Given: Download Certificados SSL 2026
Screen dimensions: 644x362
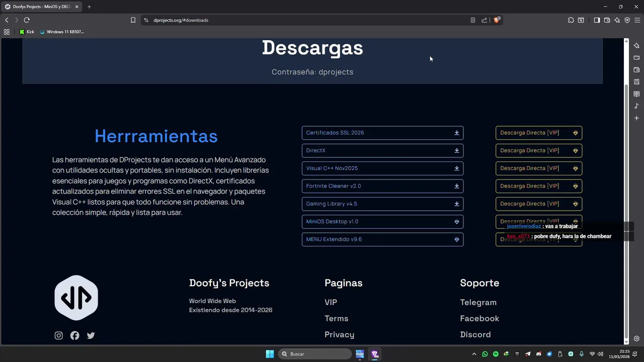Looking at the screenshot, I should click(382, 133).
